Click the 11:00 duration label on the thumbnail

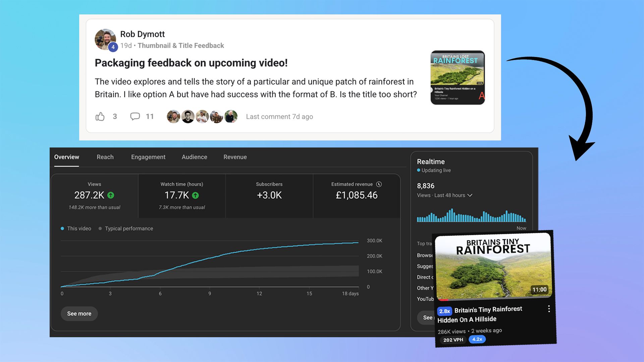click(539, 290)
